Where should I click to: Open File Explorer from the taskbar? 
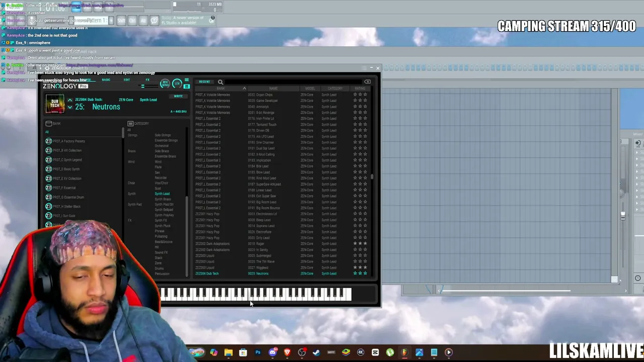click(x=228, y=352)
